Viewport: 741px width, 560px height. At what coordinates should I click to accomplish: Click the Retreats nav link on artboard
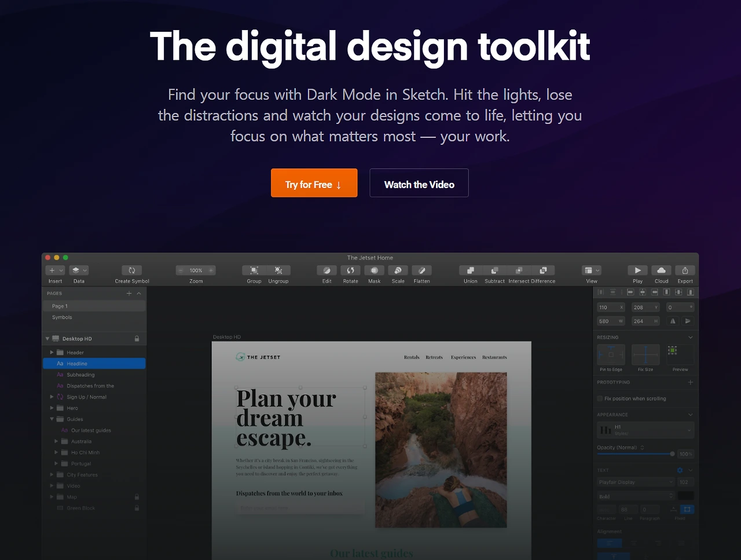pos(434,357)
